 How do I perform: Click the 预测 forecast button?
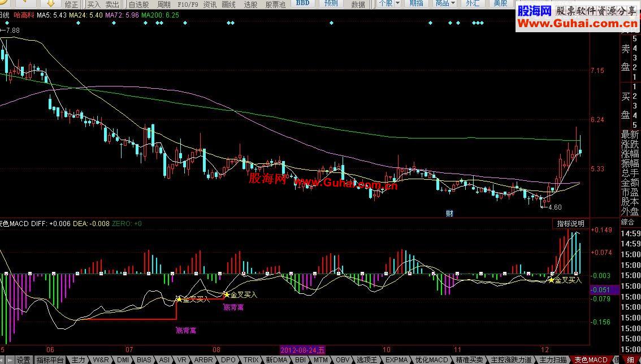pos(331,3)
